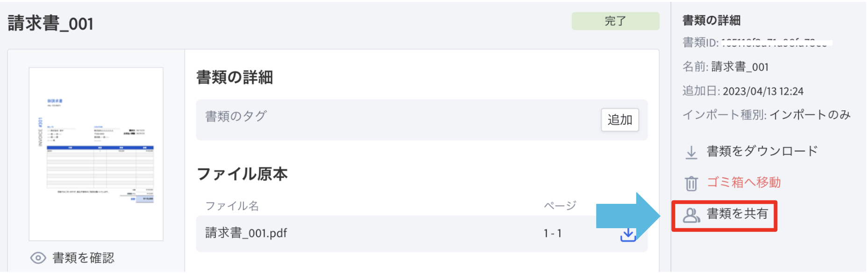The image size is (868, 274).
Task: Click the 書類を確認 link text
Action: 84,258
